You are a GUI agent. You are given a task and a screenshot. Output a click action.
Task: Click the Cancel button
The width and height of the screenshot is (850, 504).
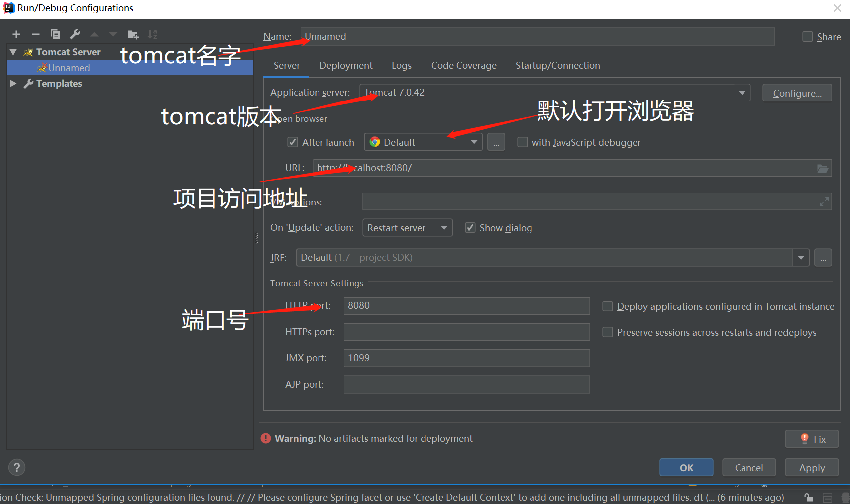tap(749, 468)
